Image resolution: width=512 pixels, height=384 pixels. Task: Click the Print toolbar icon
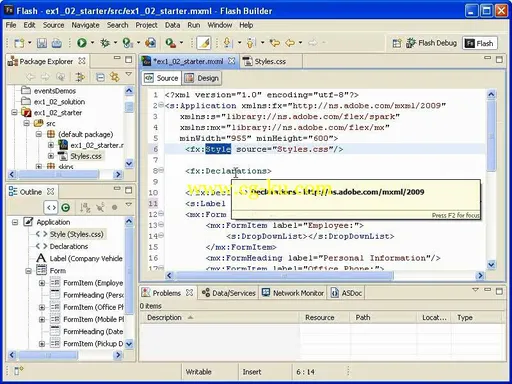[57, 43]
